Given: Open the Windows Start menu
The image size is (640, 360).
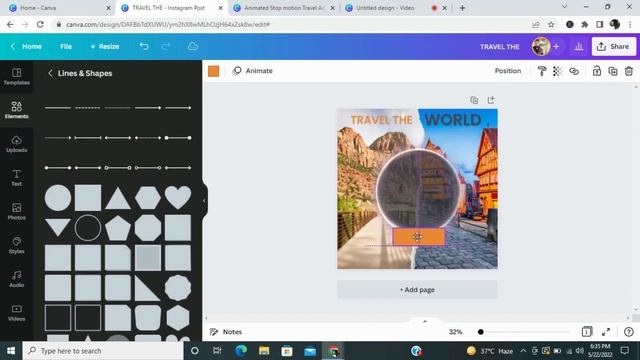Looking at the screenshot, I should (x=11, y=351).
